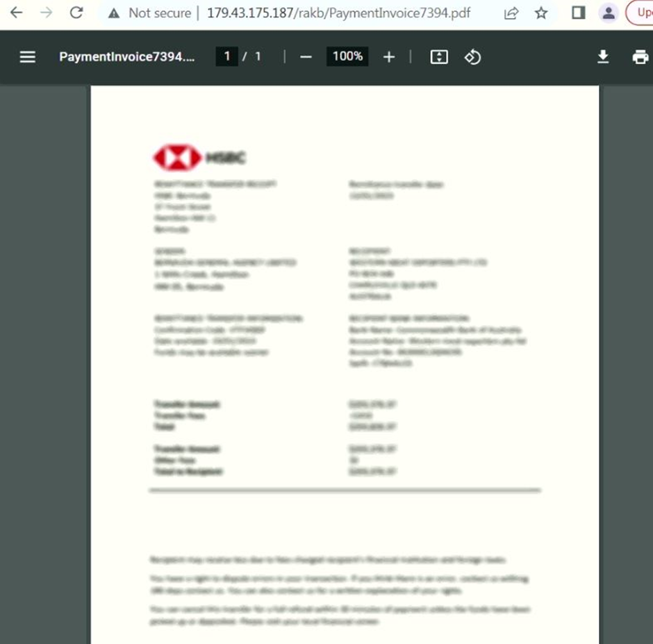Share this page using the share icon
This screenshot has width=653, height=644.
tap(511, 13)
